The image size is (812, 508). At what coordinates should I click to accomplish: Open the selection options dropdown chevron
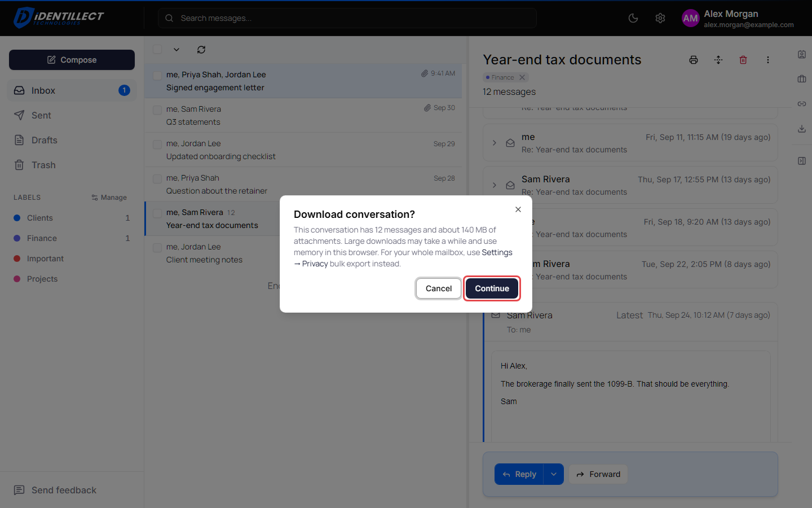point(176,50)
